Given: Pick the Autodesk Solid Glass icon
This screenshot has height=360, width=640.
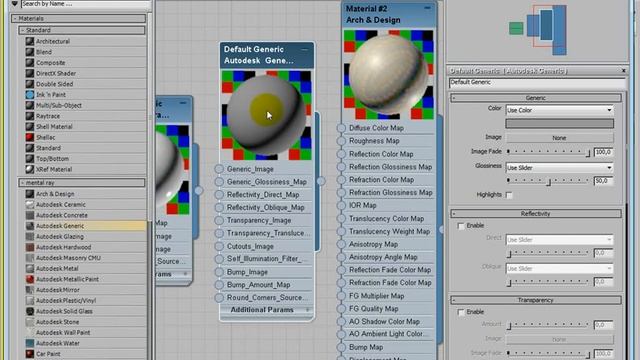Looking at the screenshot, I should pos(30,311).
